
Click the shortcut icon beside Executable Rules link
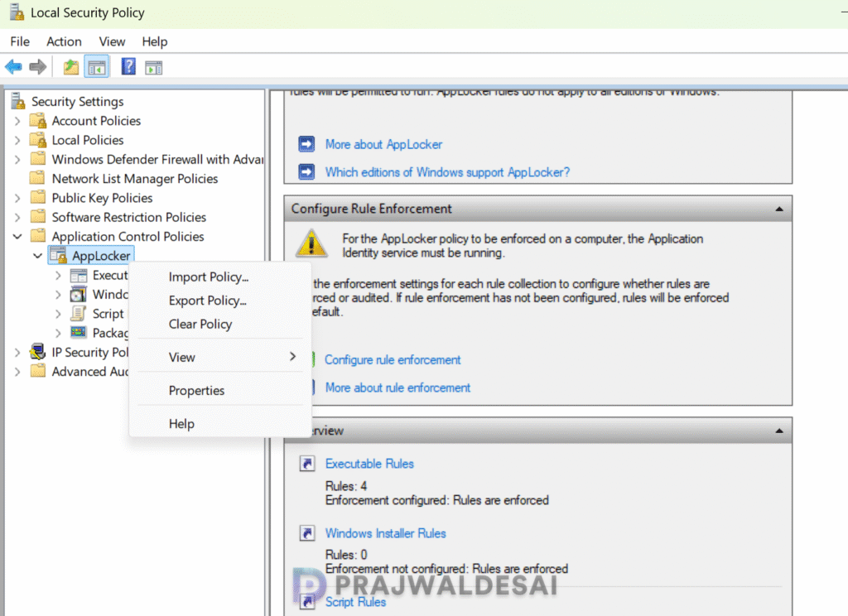[307, 464]
